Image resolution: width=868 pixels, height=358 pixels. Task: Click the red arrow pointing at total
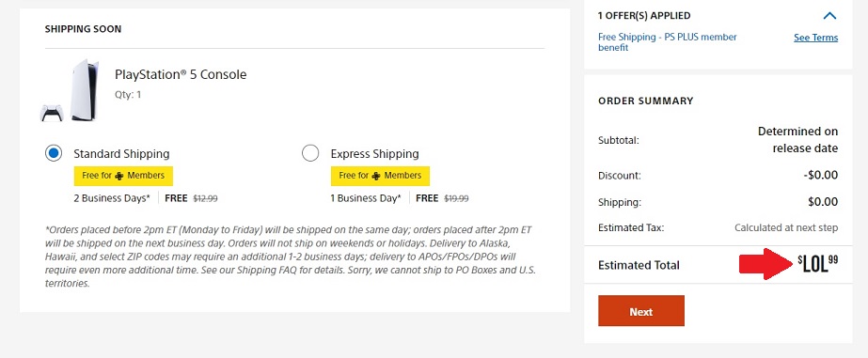(766, 264)
